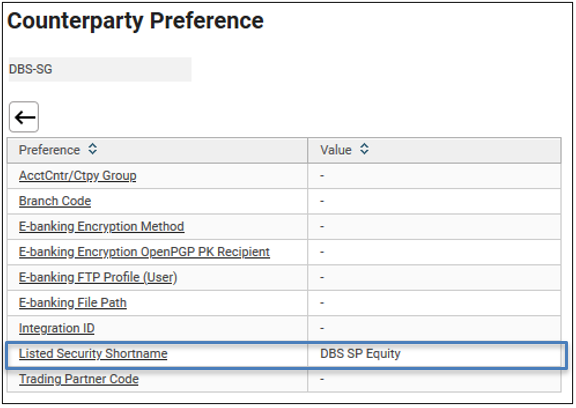
Task: Click the Value column header
Action: pos(434,150)
